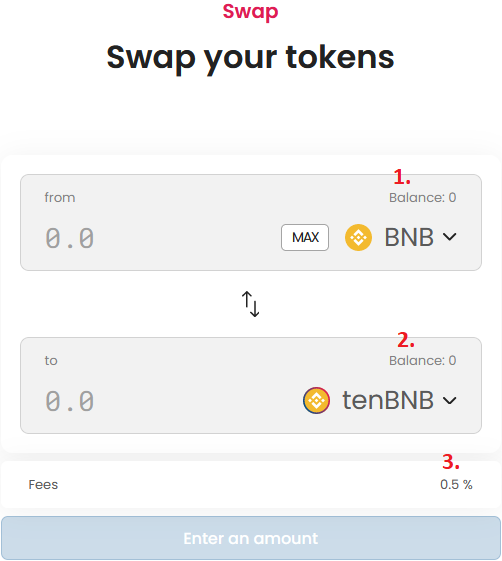The height and width of the screenshot is (561, 502).
Task: Click the red annotation number 3
Action: (451, 462)
